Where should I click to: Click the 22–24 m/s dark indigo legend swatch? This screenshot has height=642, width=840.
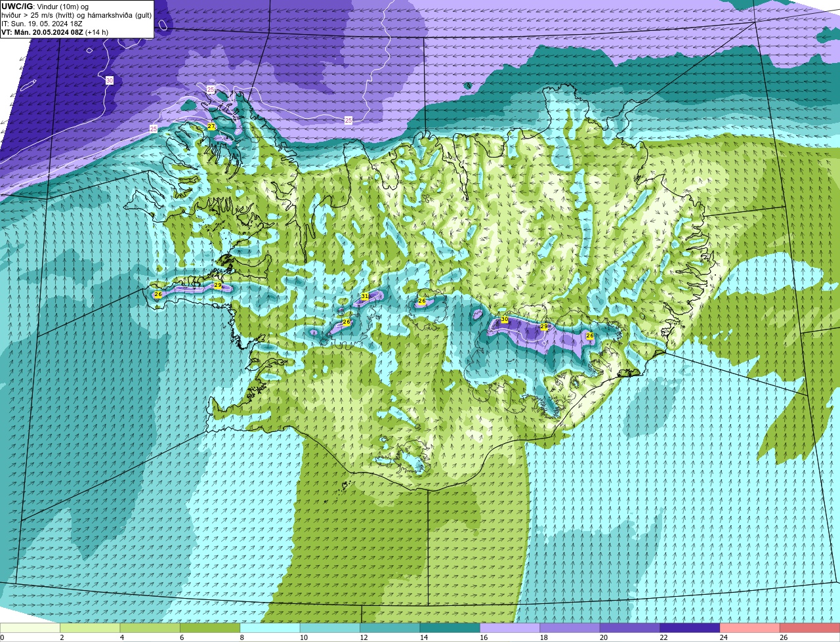690,628
